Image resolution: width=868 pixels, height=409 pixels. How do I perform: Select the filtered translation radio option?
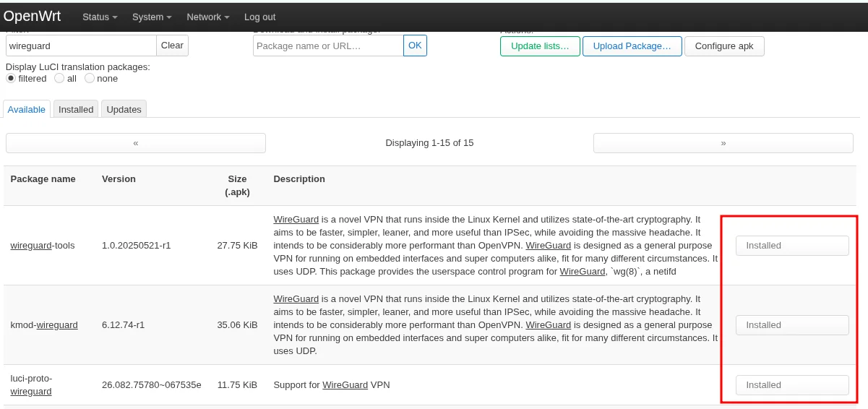click(x=11, y=78)
